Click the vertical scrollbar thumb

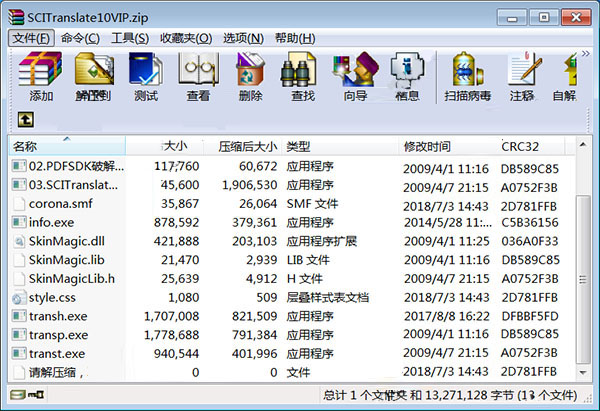[x=583, y=279]
